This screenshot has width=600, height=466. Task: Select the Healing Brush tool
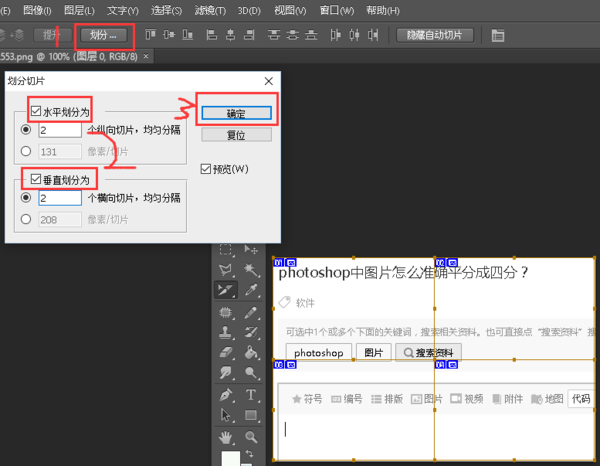(225, 313)
